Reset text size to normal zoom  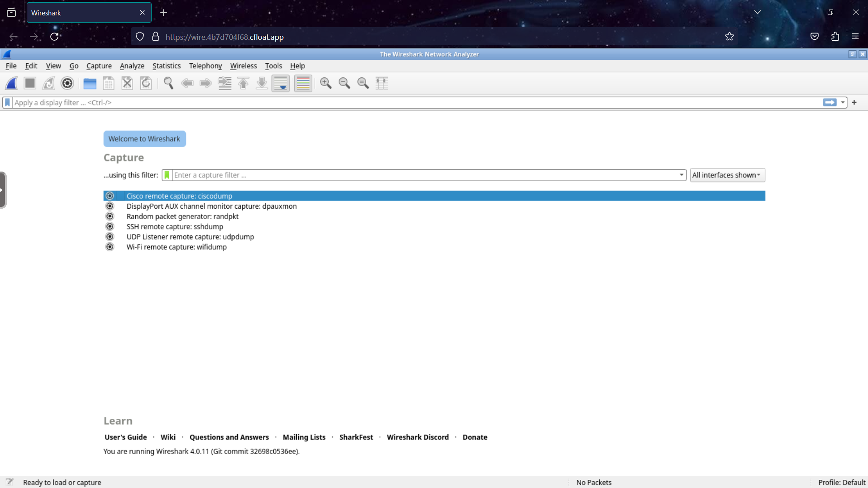(363, 83)
